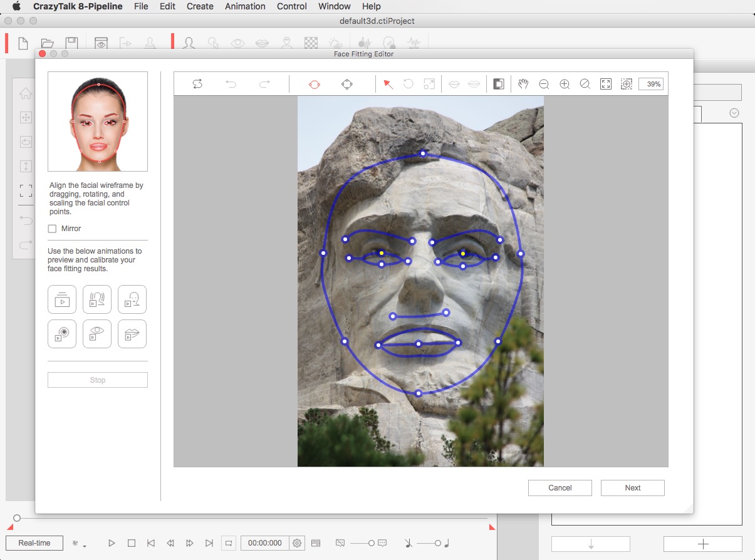This screenshot has height=560, width=755.
Task: Open the time settings gear
Action: coord(297,543)
